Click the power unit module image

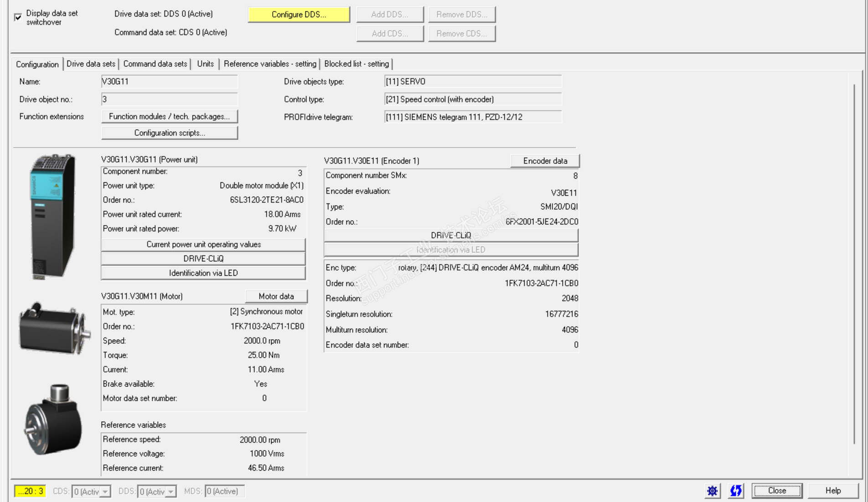point(53,217)
